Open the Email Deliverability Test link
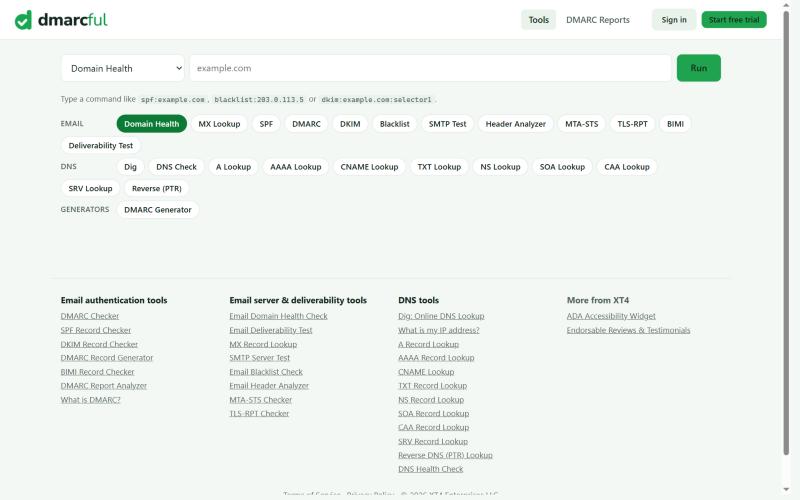Viewport: 800px width, 500px height. click(271, 330)
